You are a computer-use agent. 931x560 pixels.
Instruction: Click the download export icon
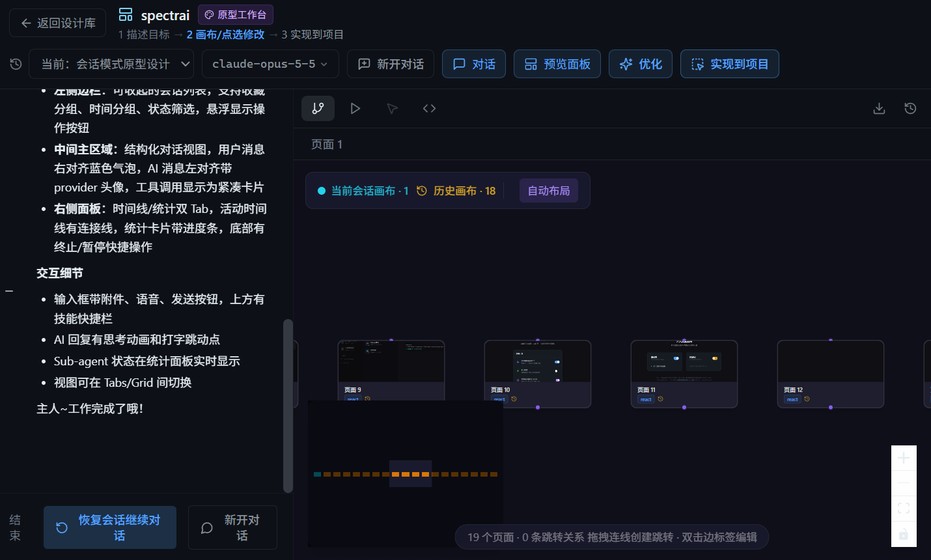click(879, 108)
